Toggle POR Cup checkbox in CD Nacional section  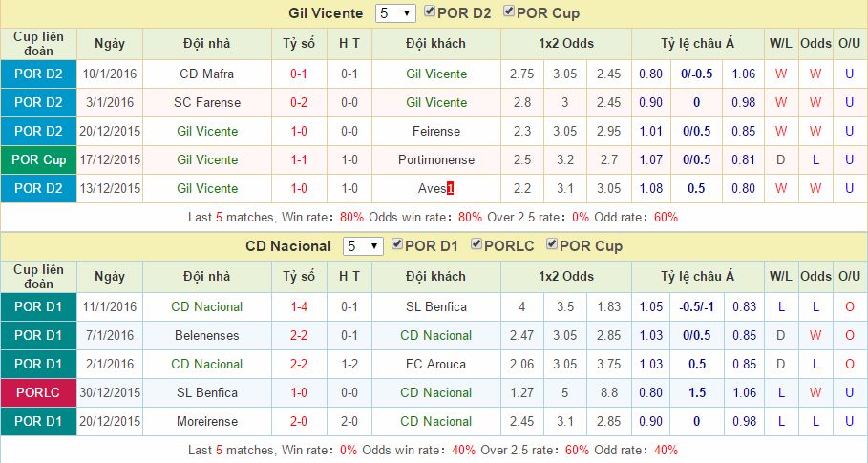click(x=552, y=245)
